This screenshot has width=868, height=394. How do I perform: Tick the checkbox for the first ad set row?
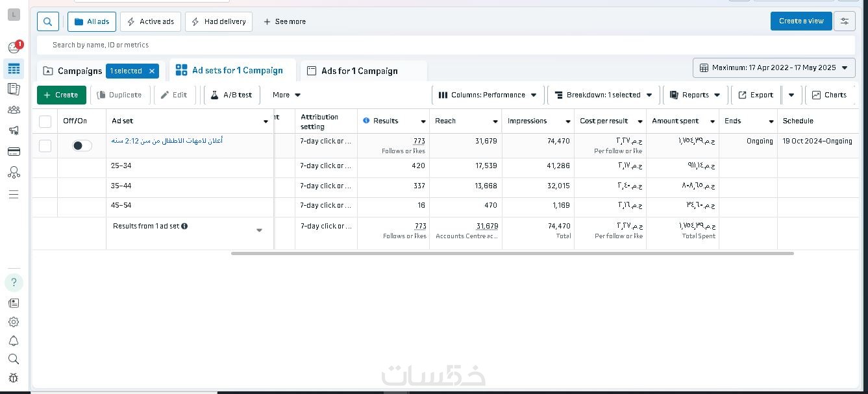click(x=45, y=145)
